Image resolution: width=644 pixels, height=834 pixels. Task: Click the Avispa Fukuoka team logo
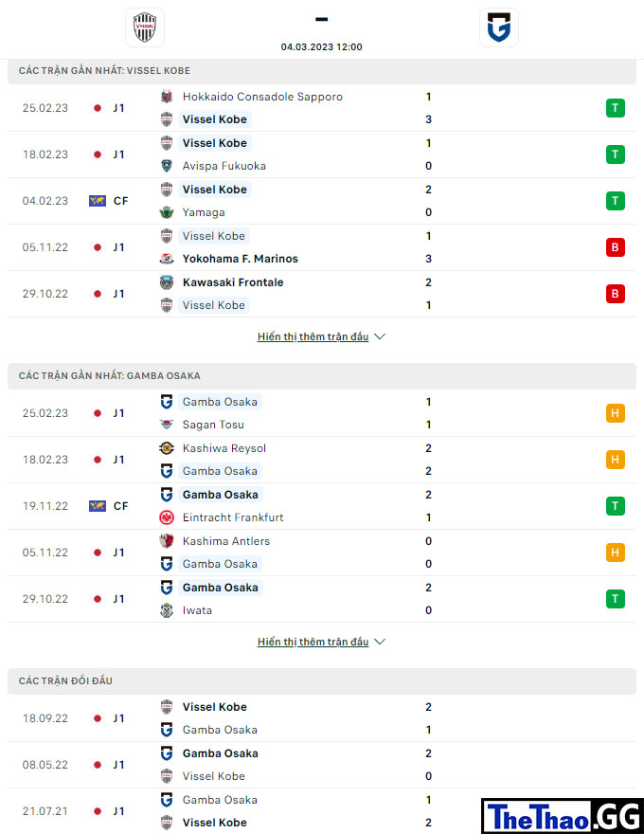click(x=167, y=166)
